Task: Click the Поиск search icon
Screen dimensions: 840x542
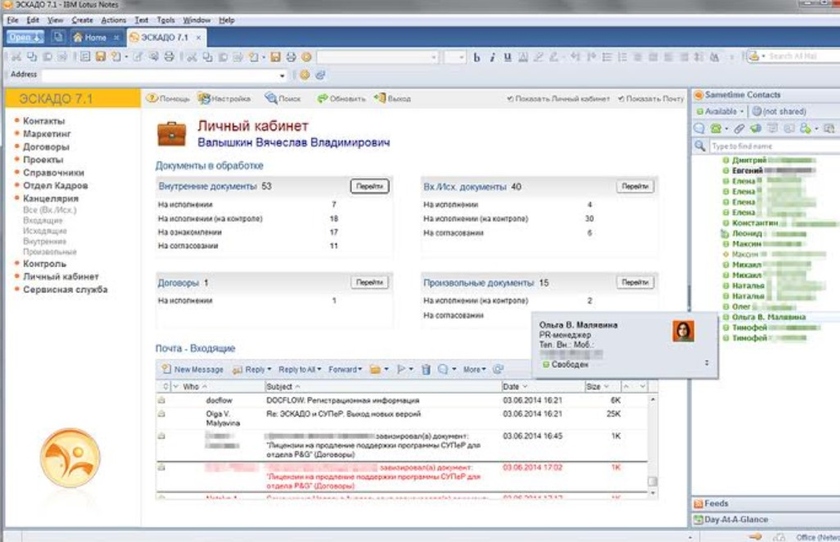Action: [x=270, y=99]
